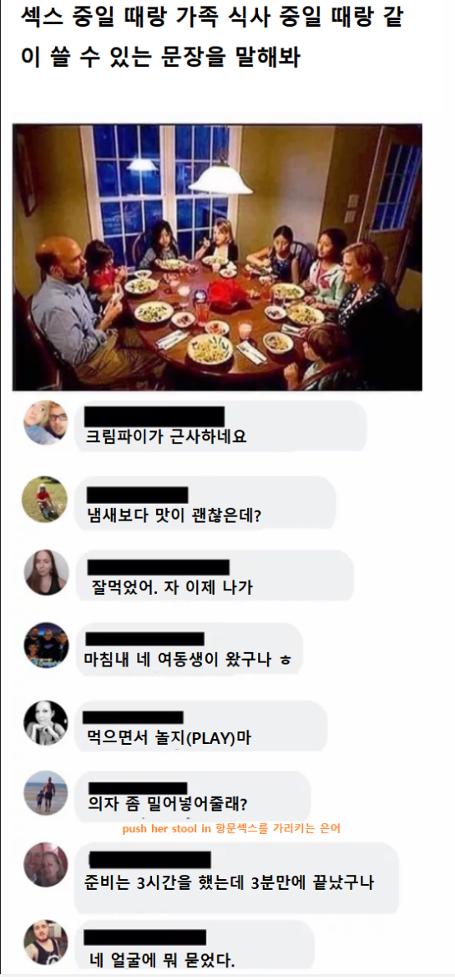Screen dimensions: 455x980
Task: Select the avatar next to the 준비는 3시간을 comment
Action: click(x=46, y=865)
